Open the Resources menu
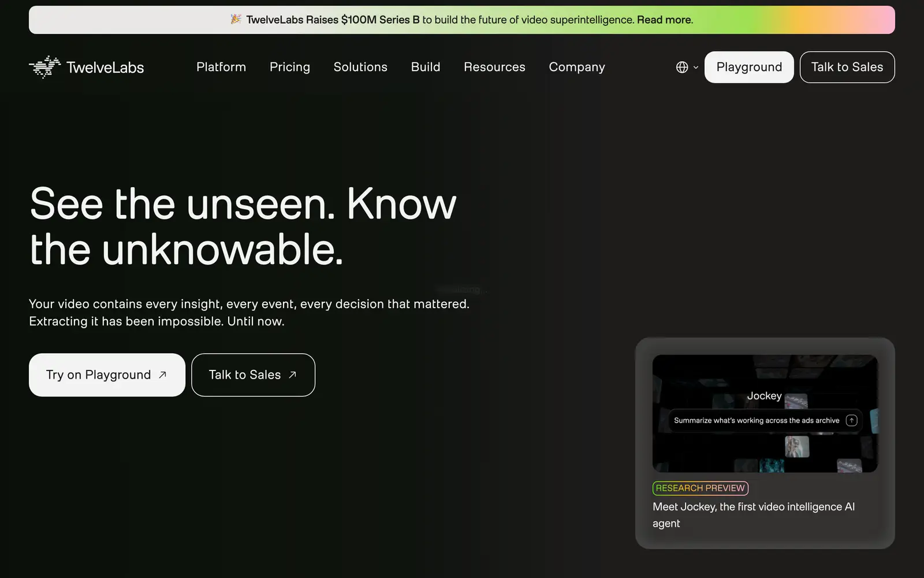The image size is (924, 578). tap(494, 67)
